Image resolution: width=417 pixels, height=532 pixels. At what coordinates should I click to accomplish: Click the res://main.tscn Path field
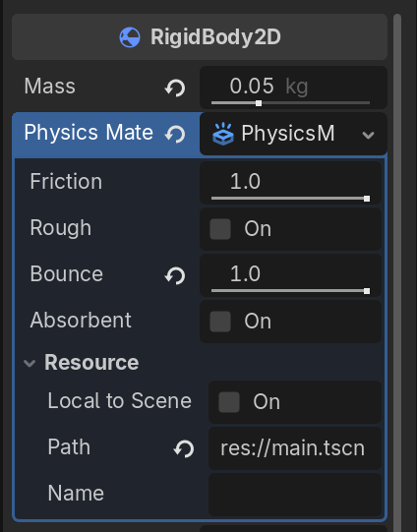pyautogui.click(x=295, y=448)
